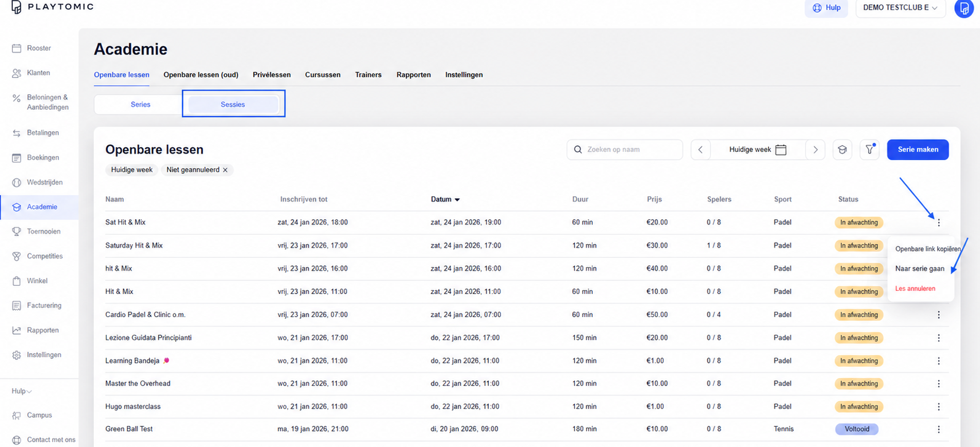
Task: Click the Winkel shopping bag icon
Action: 16,281
